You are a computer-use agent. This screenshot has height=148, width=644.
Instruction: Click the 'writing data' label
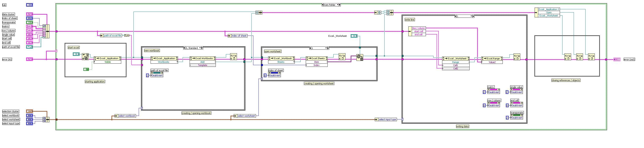point(462,126)
